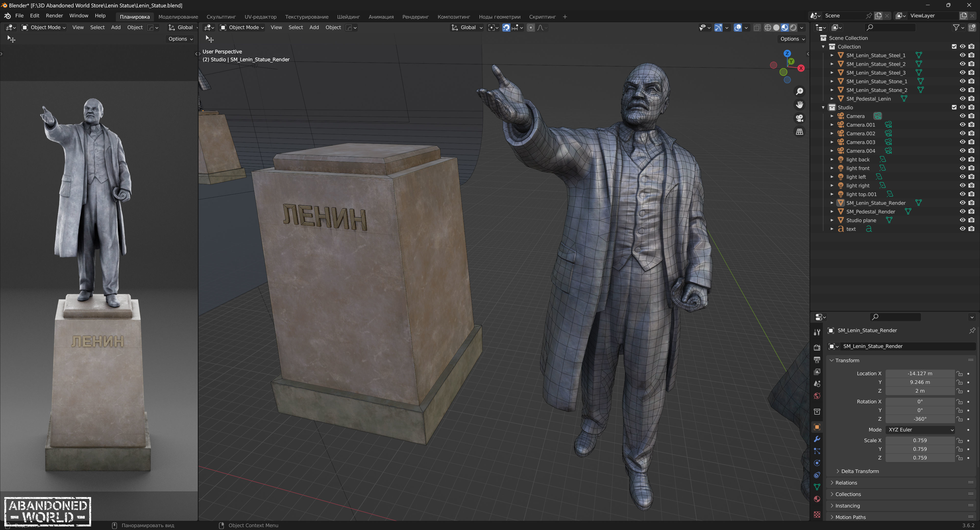
Task: Toggle show gizmo icon in viewport header
Action: (x=718, y=27)
